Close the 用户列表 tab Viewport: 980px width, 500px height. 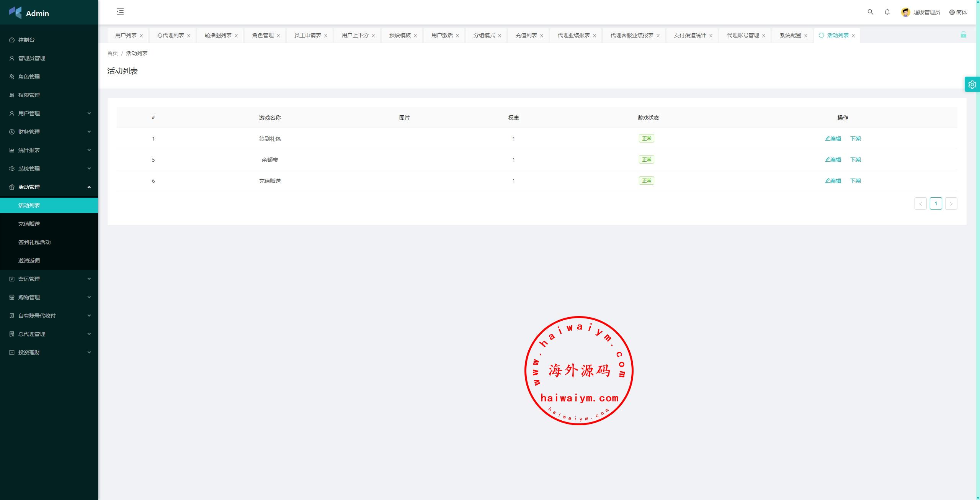(x=141, y=36)
